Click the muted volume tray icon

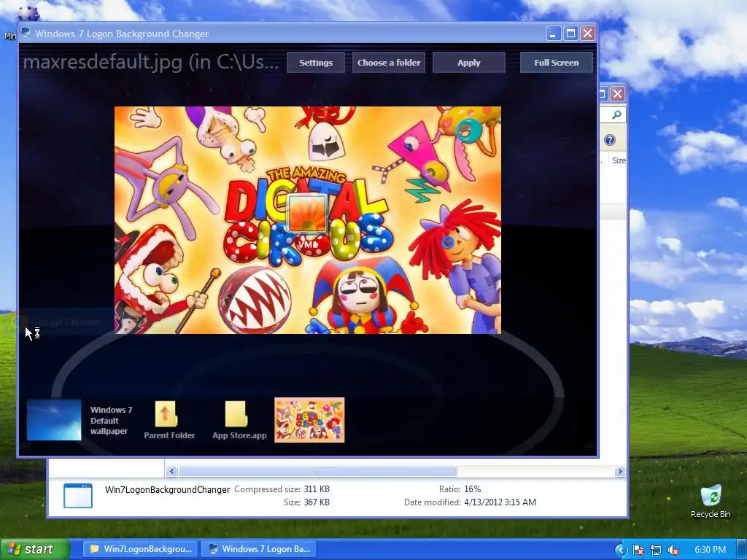tap(673, 550)
